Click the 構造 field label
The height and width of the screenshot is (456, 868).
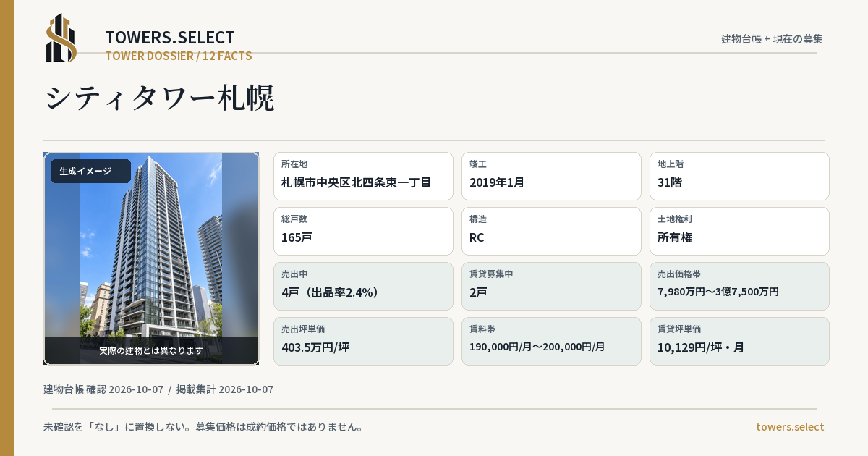[478, 219]
